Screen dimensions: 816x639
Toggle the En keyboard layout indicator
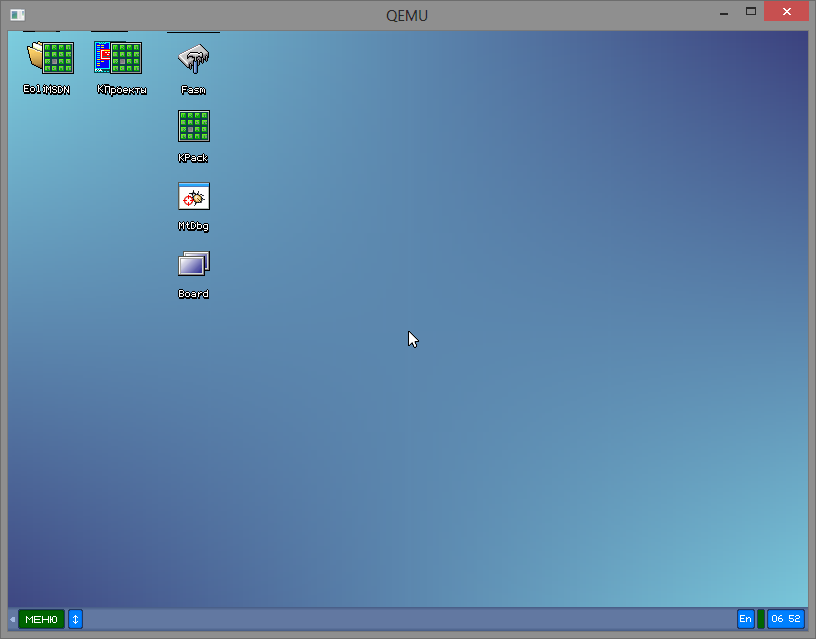coord(745,619)
